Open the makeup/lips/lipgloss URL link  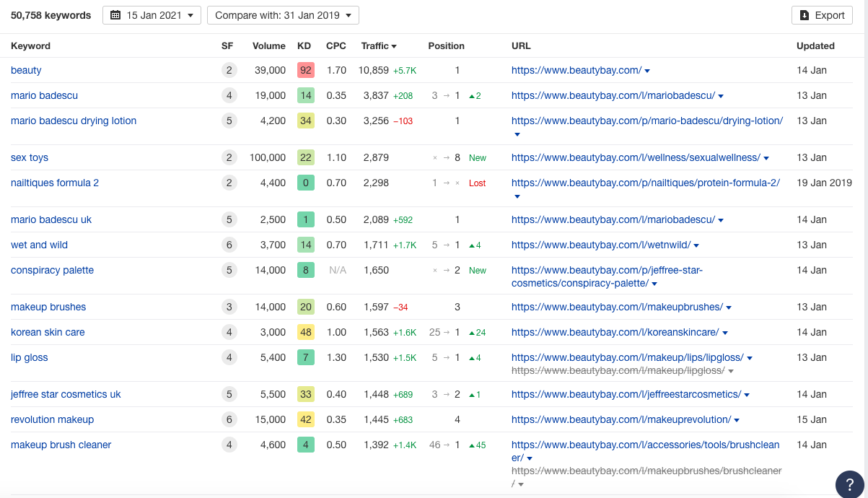(627, 357)
